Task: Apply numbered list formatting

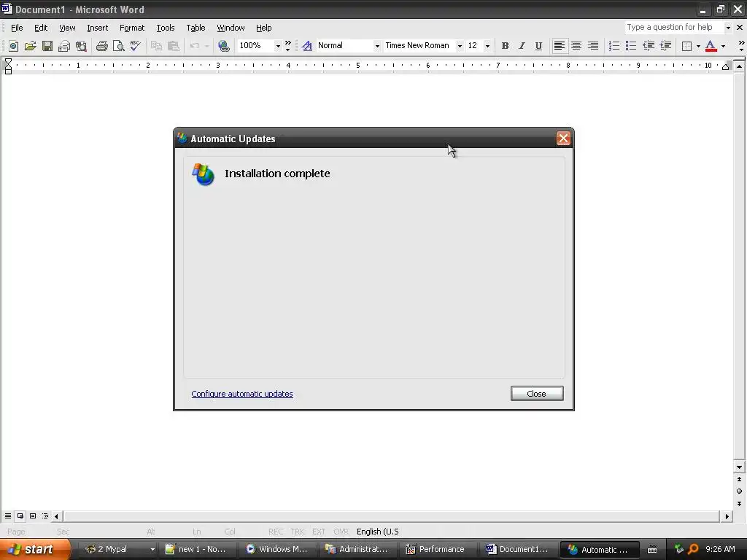Action: point(614,46)
